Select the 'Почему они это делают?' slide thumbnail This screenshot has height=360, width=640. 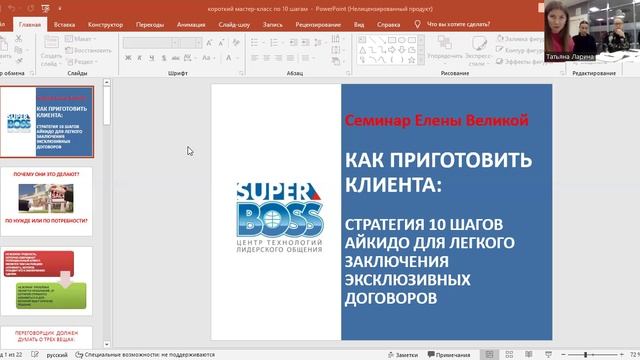point(47,202)
